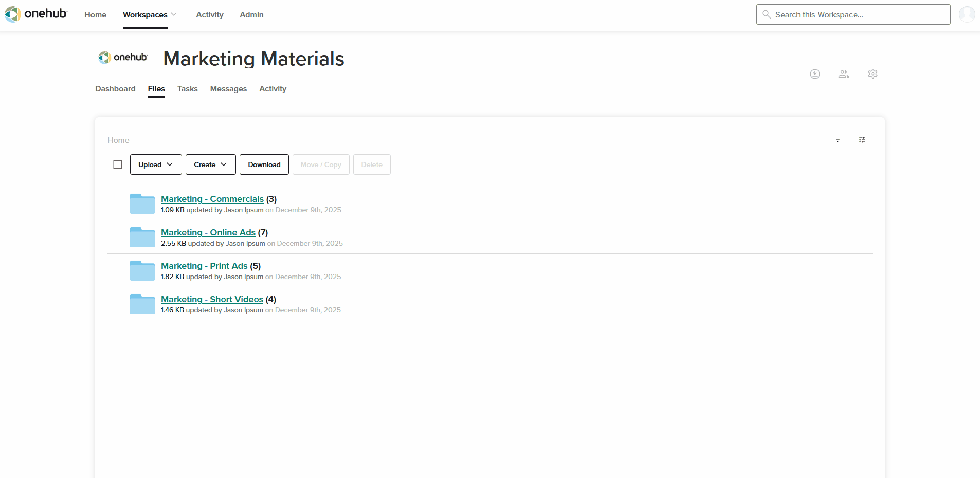
Task: Expand the Upload dropdown
Action: click(156, 164)
